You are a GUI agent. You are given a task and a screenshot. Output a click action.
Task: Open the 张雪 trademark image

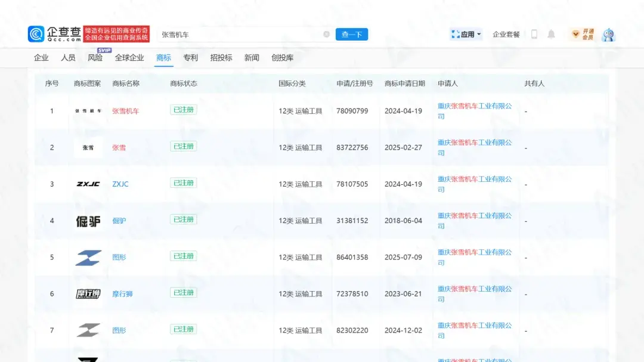[88, 147]
